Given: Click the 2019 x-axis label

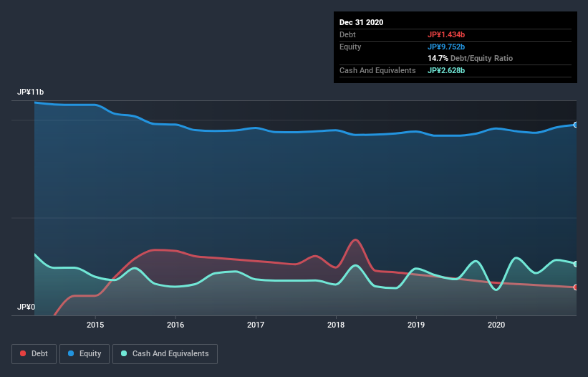Looking at the screenshot, I should [416, 325].
